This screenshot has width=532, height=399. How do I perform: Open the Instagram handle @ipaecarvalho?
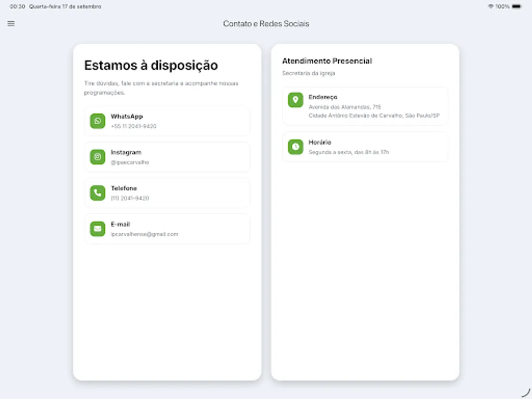click(x=130, y=162)
